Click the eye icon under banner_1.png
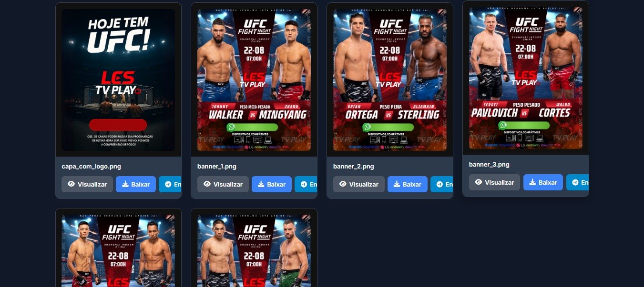 click(x=207, y=184)
